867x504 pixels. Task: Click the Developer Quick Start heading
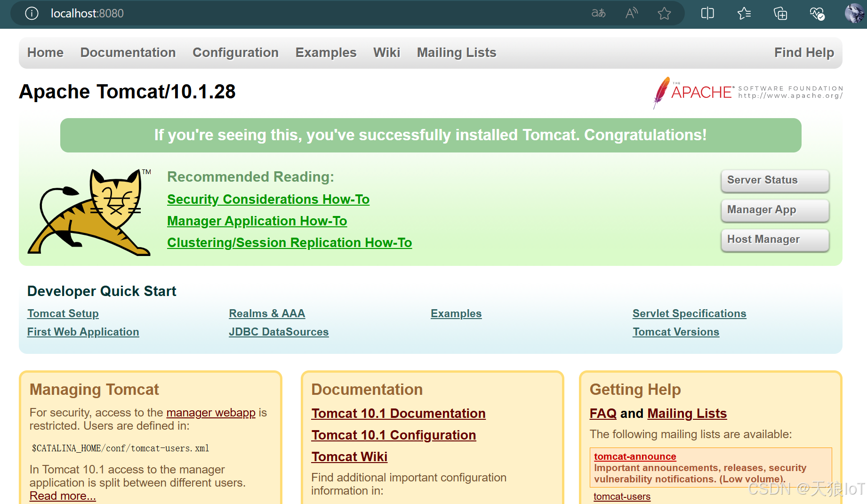tap(102, 291)
